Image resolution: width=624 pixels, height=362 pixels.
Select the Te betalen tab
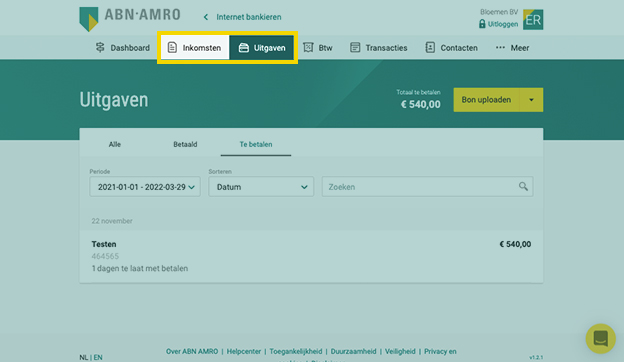pos(256,144)
